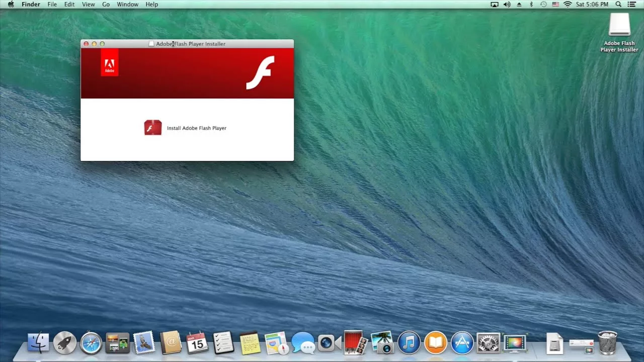Open the App Store

point(462,344)
